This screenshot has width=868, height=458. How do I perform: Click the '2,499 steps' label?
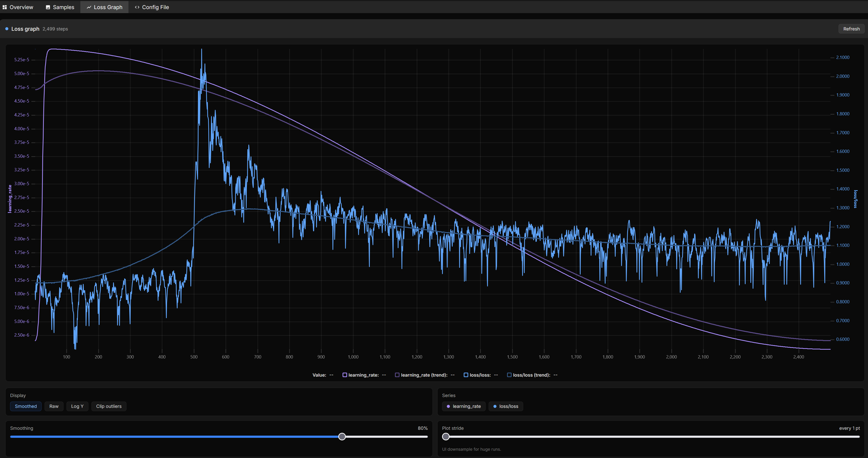[x=55, y=29]
